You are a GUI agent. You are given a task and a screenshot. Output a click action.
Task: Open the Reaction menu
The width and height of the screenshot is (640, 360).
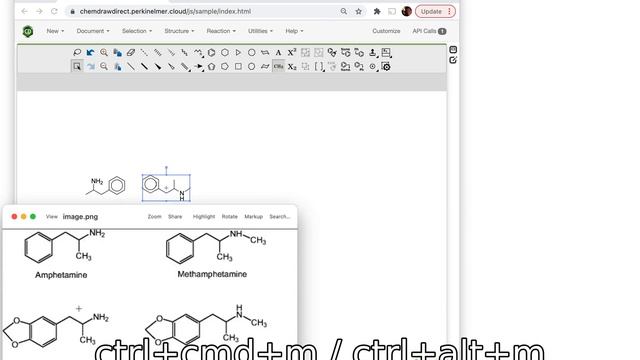coord(221,31)
